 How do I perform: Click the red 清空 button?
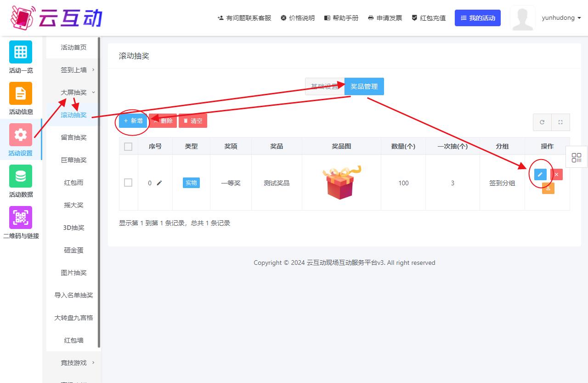[193, 121]
